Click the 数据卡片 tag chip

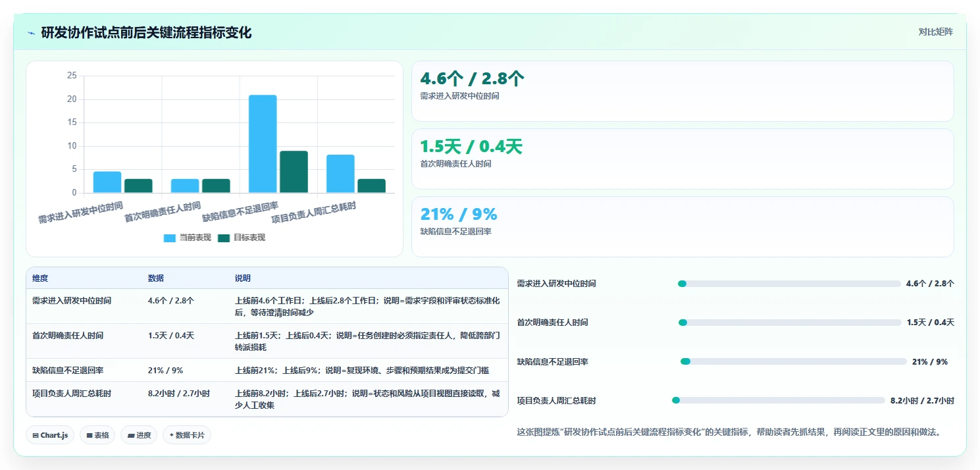(x=187, y=435)
